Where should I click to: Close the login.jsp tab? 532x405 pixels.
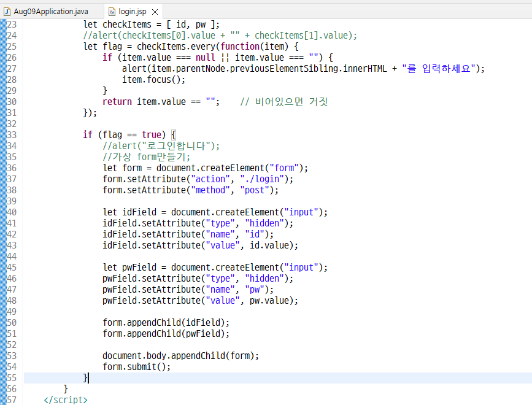(x=155, y=12)
